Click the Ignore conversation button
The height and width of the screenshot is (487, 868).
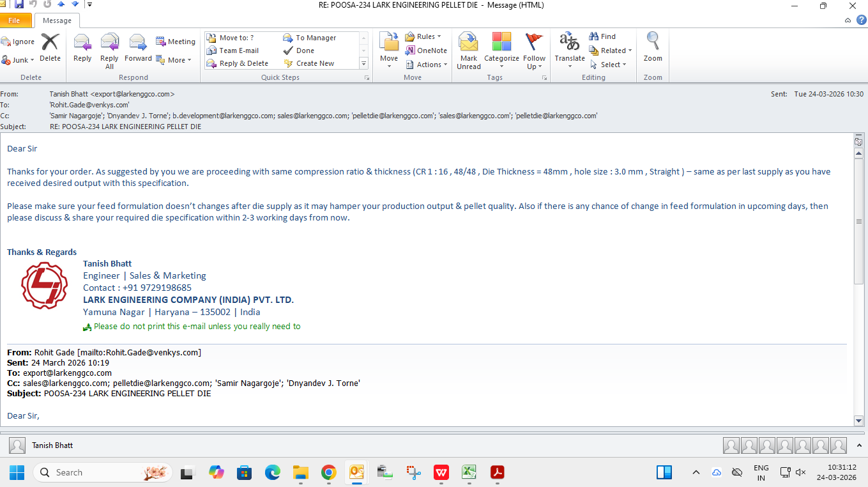[18, 42]
